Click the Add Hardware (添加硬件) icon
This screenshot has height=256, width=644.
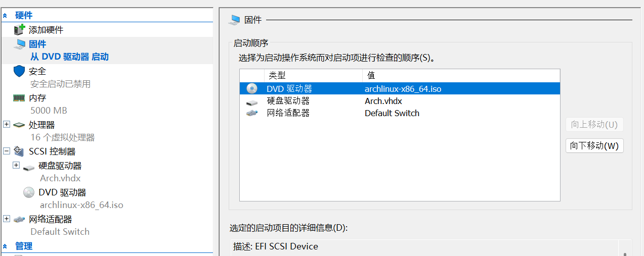pyautogui.click(x=19, y=30)
